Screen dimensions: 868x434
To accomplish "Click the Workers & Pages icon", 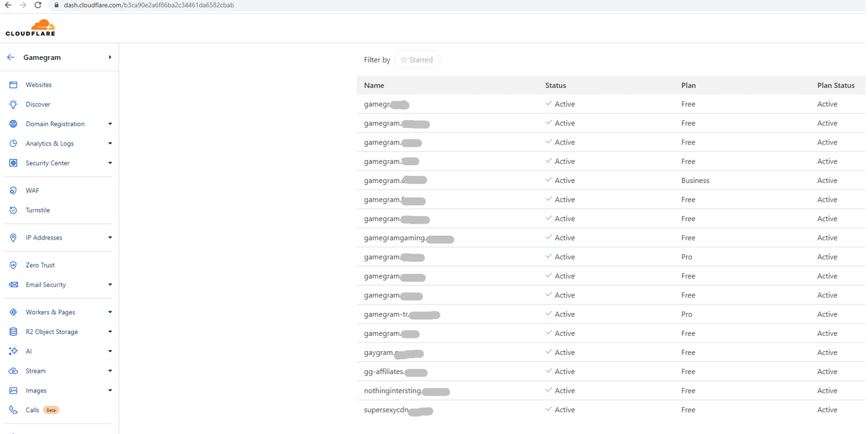I will (x=13, y=312).
